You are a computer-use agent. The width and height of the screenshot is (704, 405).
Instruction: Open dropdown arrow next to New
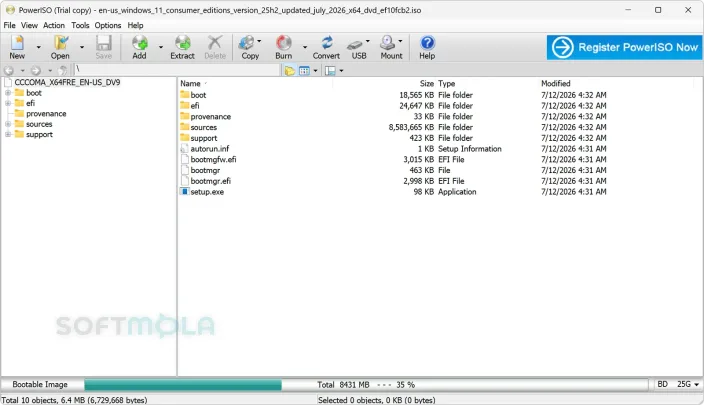pyautogui.click(x=38, y=47)
